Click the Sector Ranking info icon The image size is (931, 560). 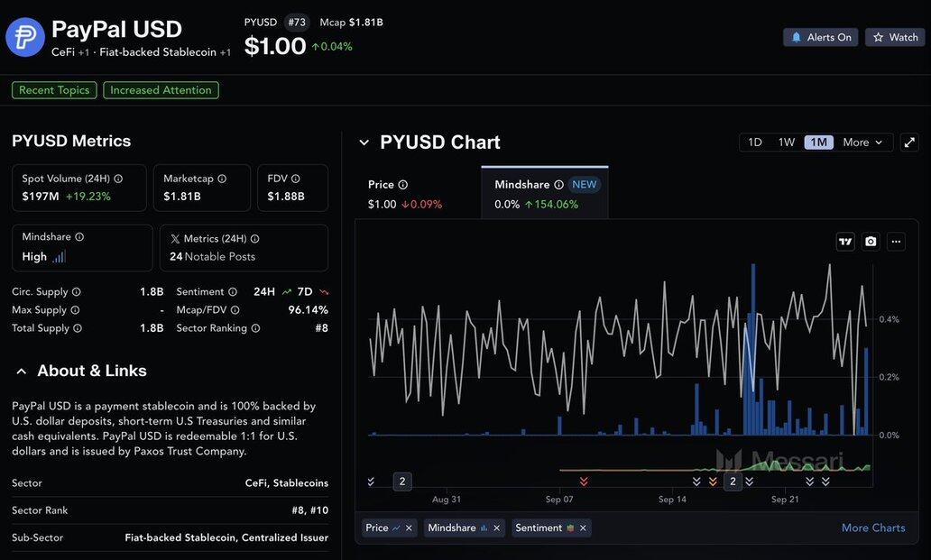(255, 328)
